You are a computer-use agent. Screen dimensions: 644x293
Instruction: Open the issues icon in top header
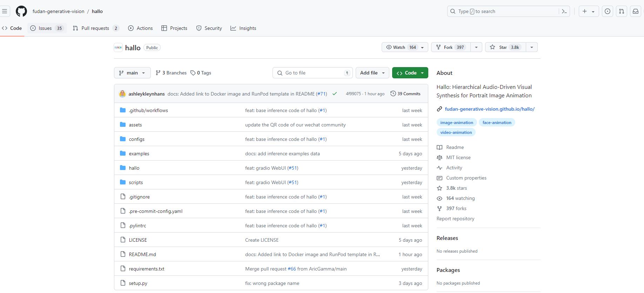coord(607,11)
